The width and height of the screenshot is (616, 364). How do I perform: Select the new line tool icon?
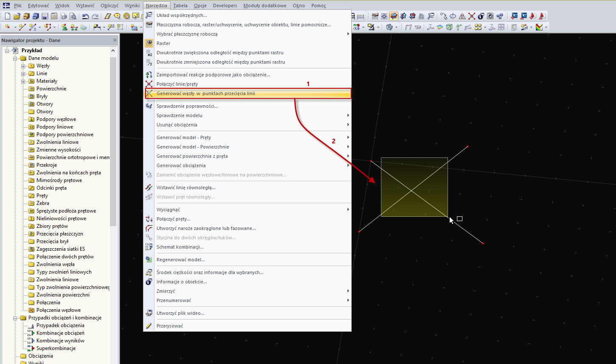pyautogui.click(x=22, y=27)
